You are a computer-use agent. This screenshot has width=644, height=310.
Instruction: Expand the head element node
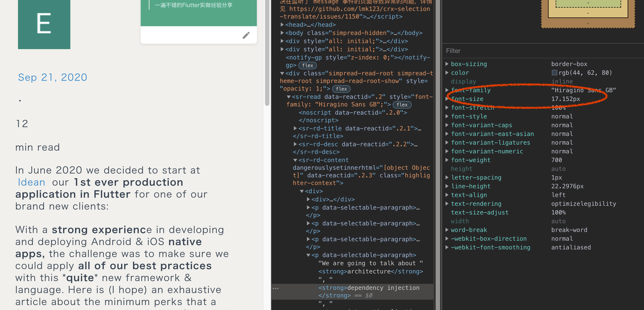coord(282,25)
